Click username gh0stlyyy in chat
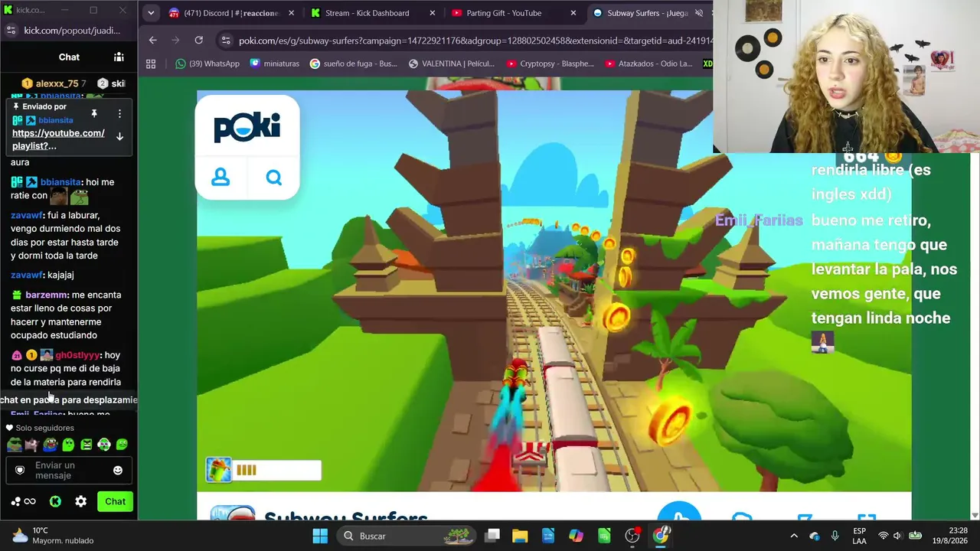The height and width of the screenshot is (551, 980). click(77, 355)
